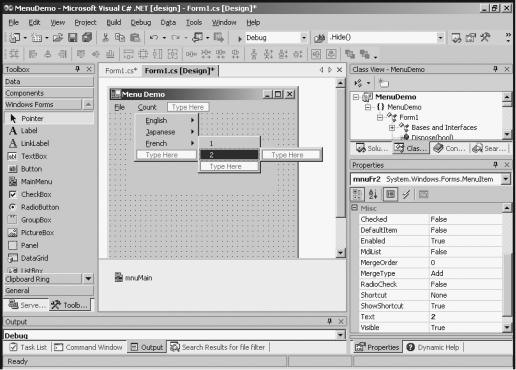Select the Pointer tool in Toolbox
Viewport: 516px width, 370px height.
(x=49, y=118)
